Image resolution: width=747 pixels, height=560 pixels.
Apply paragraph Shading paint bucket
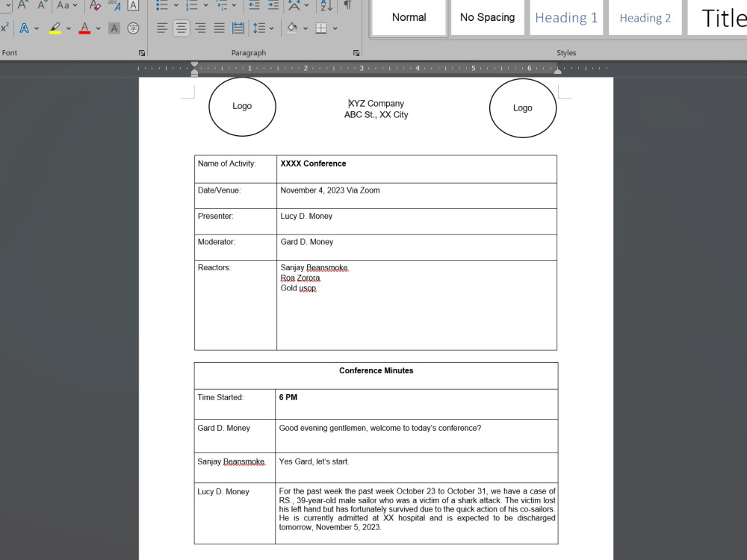click(x=292, y=28)
